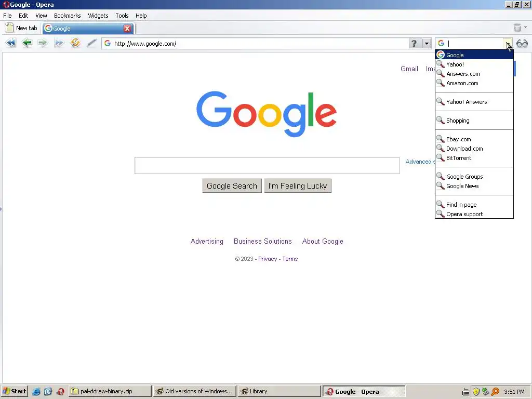
Task: Select Ebay.com search engine
Action: pos(474,139)
